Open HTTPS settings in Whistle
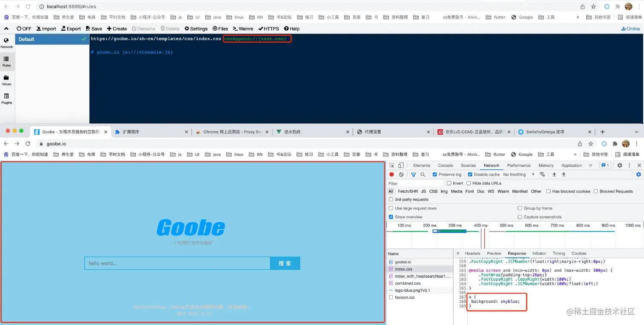 (269, 29)
